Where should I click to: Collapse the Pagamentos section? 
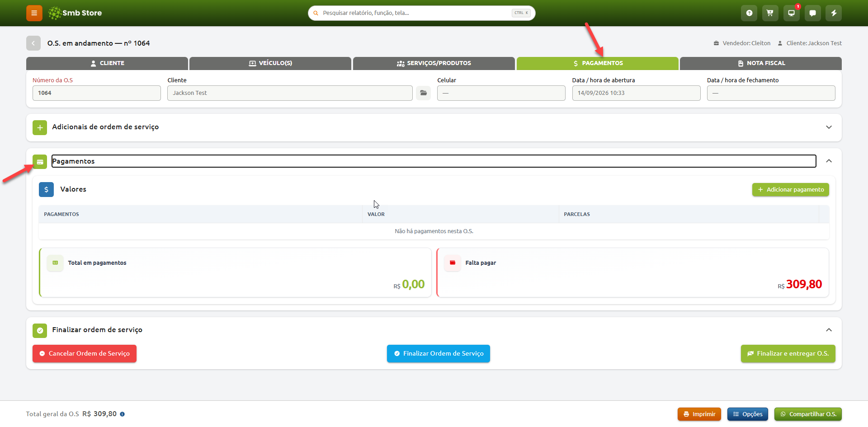[829, 161]
